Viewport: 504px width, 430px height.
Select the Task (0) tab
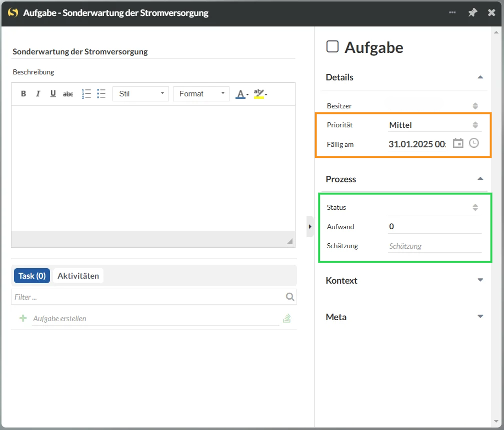[x=32, y=276]
